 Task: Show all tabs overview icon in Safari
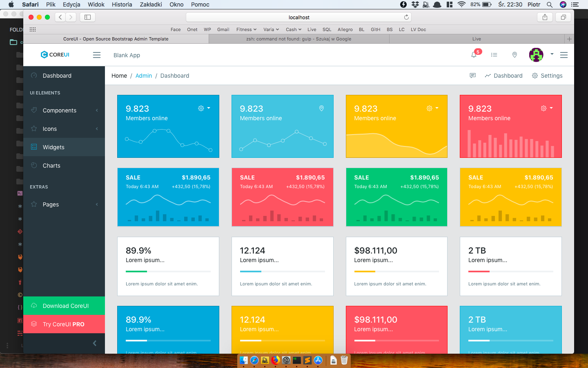pos(563,17)
